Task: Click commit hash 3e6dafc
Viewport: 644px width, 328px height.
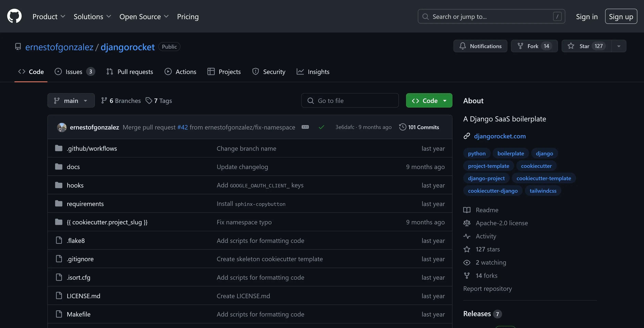Action: pos(345,127)
